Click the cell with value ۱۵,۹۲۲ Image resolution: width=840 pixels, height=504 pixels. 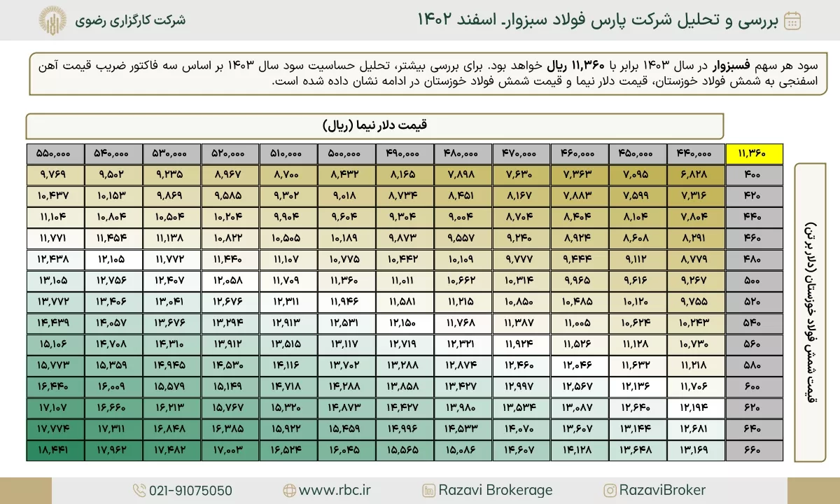(x=288, y=429)
